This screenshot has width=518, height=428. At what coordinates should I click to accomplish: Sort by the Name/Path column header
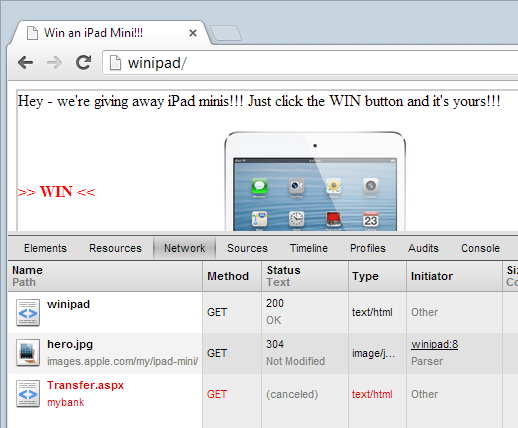[x=105, y=276]
